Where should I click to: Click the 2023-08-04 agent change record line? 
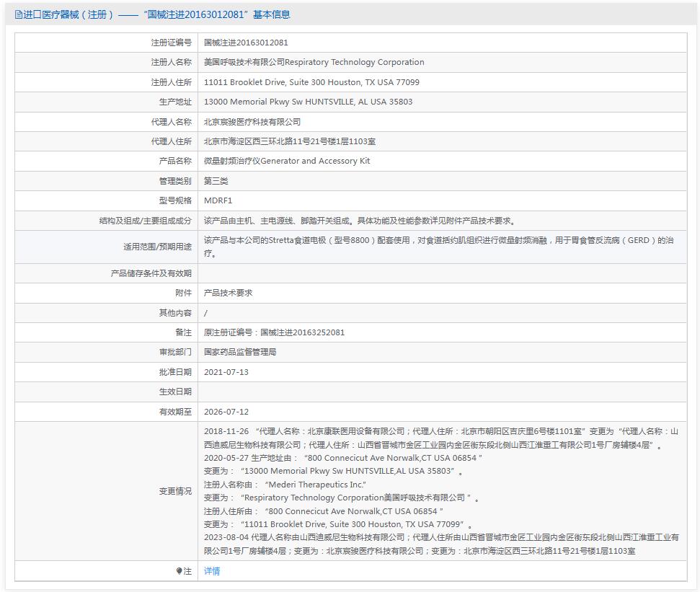(x=441, y=544)
